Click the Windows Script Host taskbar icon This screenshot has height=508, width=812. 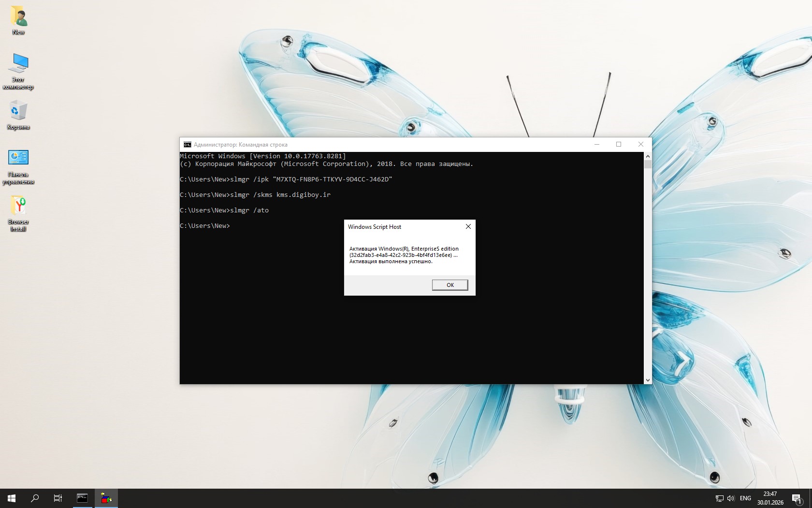(106, 498)
